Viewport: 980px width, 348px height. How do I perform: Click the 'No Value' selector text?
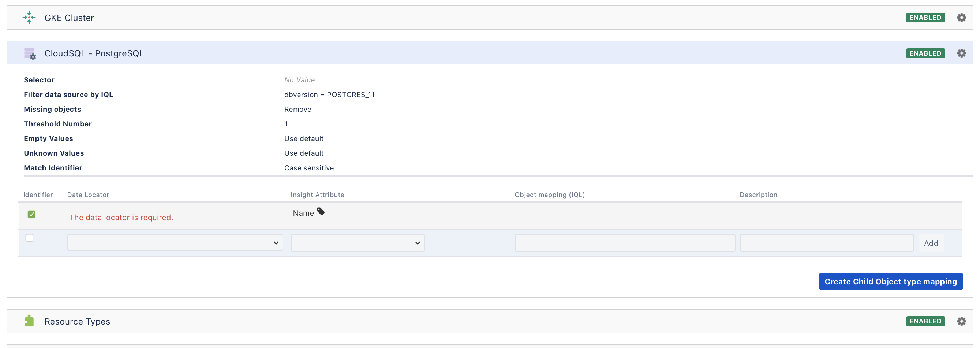[x=299, y=80]
